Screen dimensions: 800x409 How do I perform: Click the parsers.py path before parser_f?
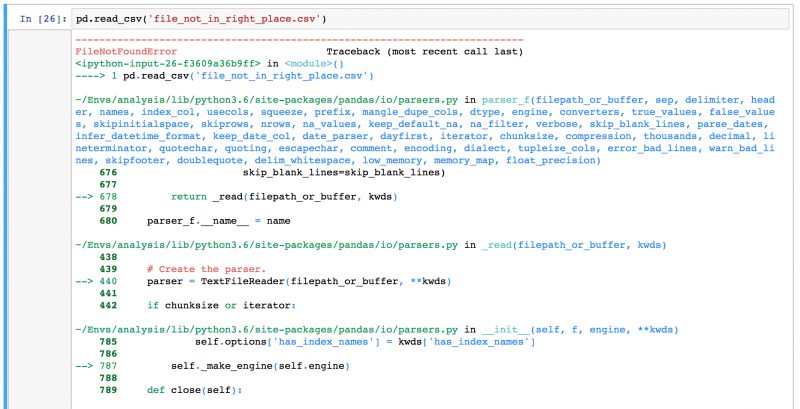click(267, 100)
